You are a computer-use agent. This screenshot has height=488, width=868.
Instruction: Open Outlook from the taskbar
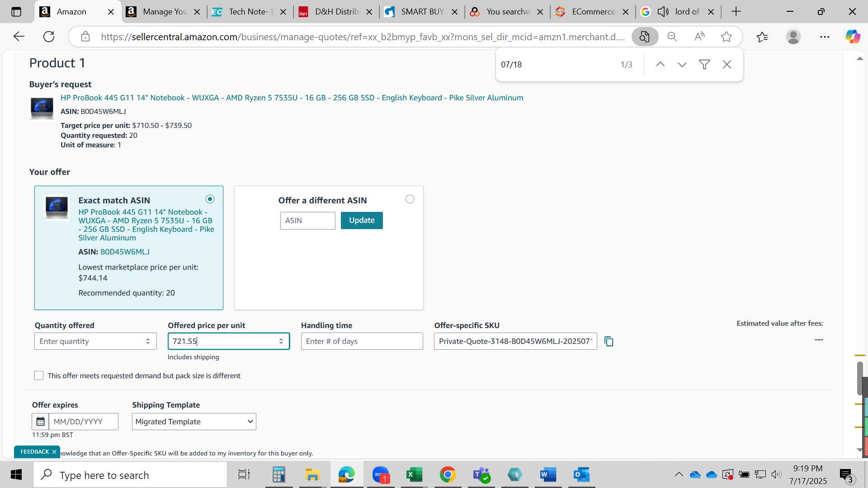581,474
